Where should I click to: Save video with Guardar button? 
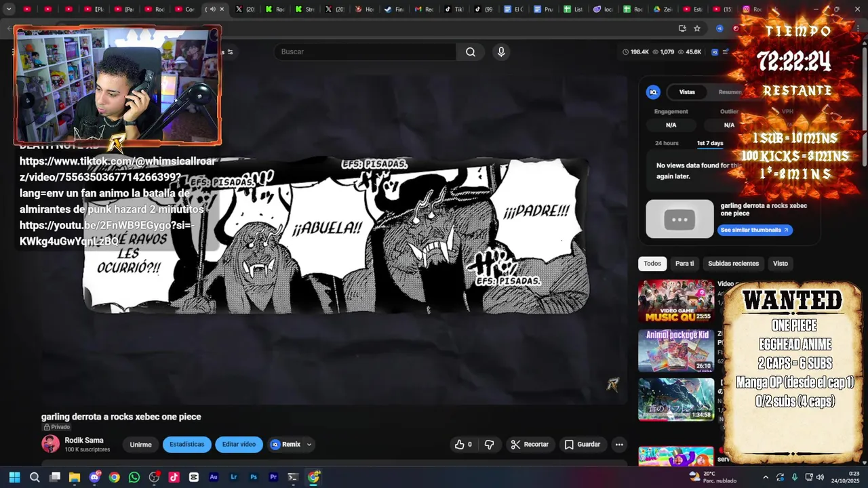point(583,445)
